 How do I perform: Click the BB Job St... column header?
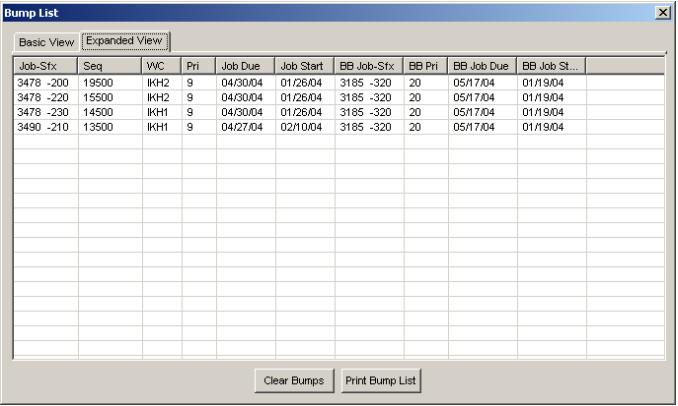pyautogui.click(x=551, y=66)
